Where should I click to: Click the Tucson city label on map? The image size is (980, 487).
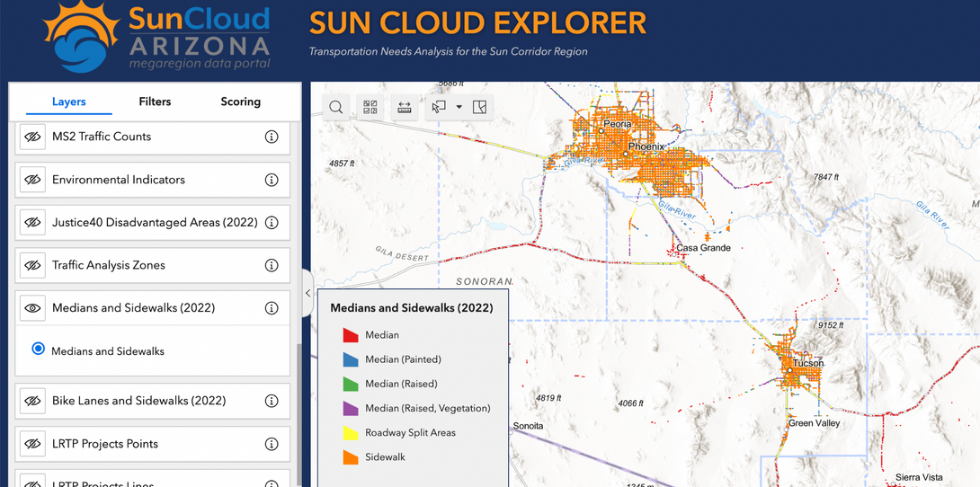pos(808,363)
